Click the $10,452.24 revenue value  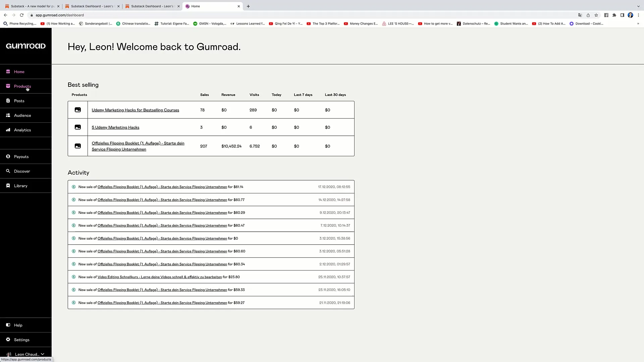[x=231, y=146]
